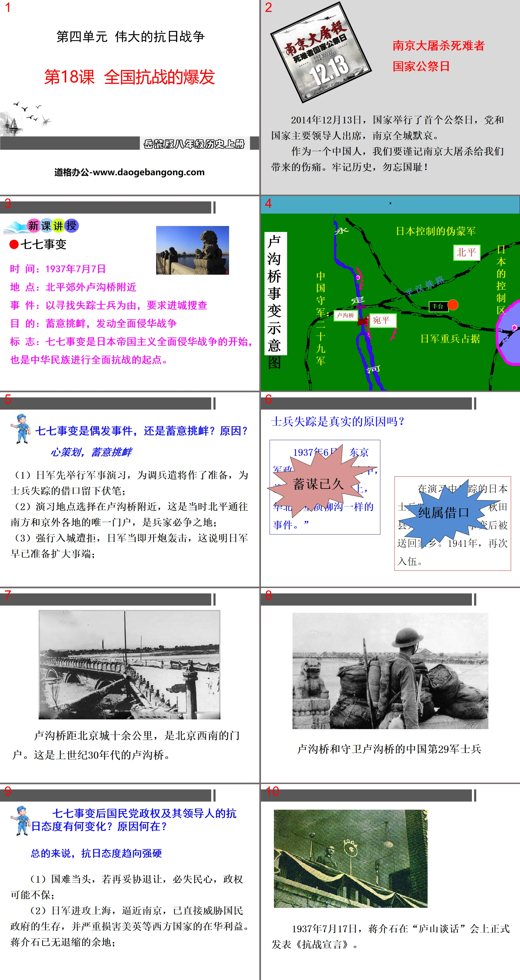Screen dimensions: 520x980
Task: Select point (1) 日军先举行军事演习
Action: click(129, 483)
